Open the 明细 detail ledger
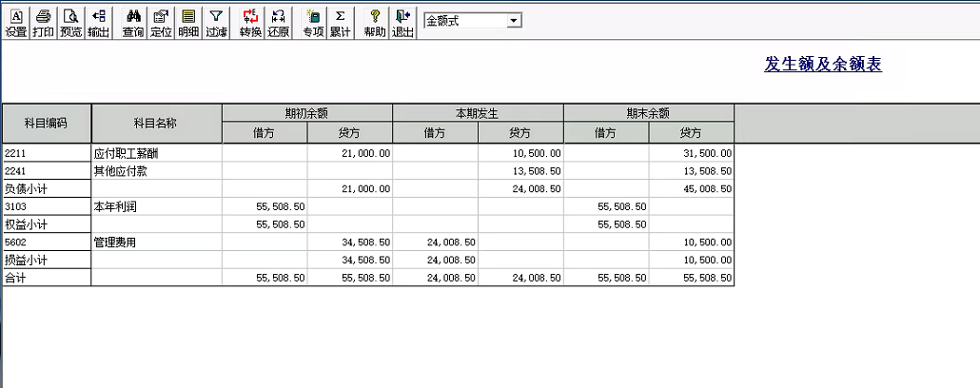Viewport: 980px width, 388px height. pyautogui.click(x=188, y=24)
